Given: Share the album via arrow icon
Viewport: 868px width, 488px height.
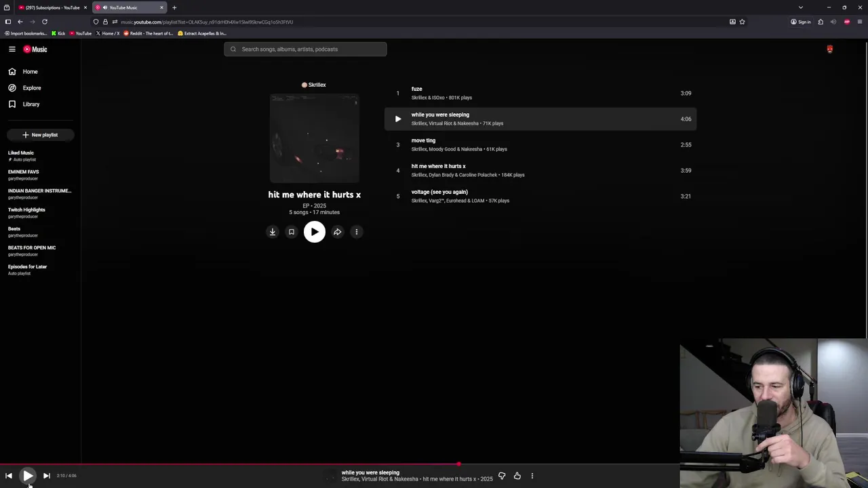Looking at the screenshot, I should tap(338, 232).
